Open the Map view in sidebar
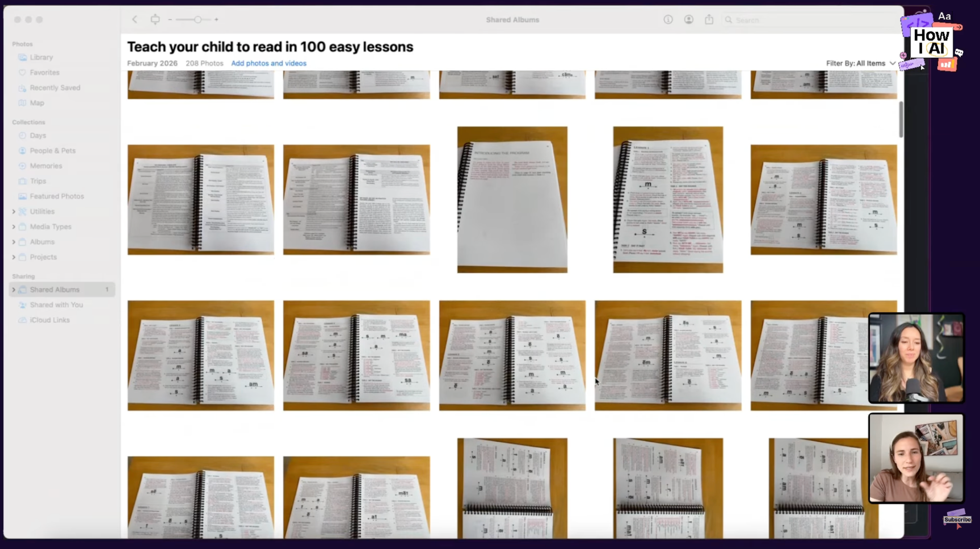 (36, 103)
